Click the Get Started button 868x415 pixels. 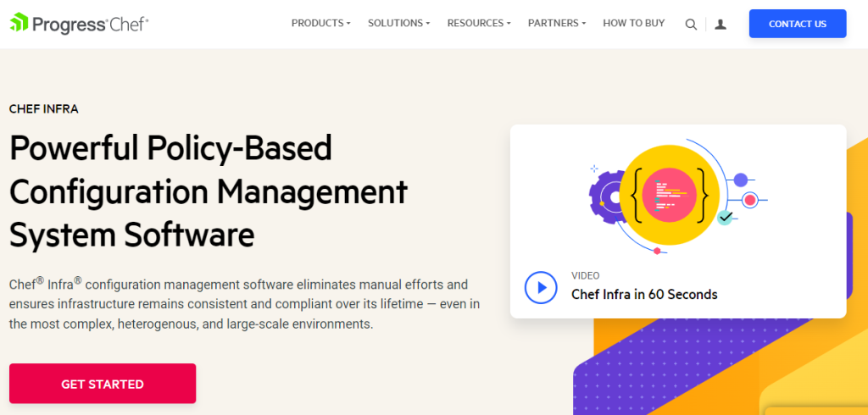coord(103,384)
